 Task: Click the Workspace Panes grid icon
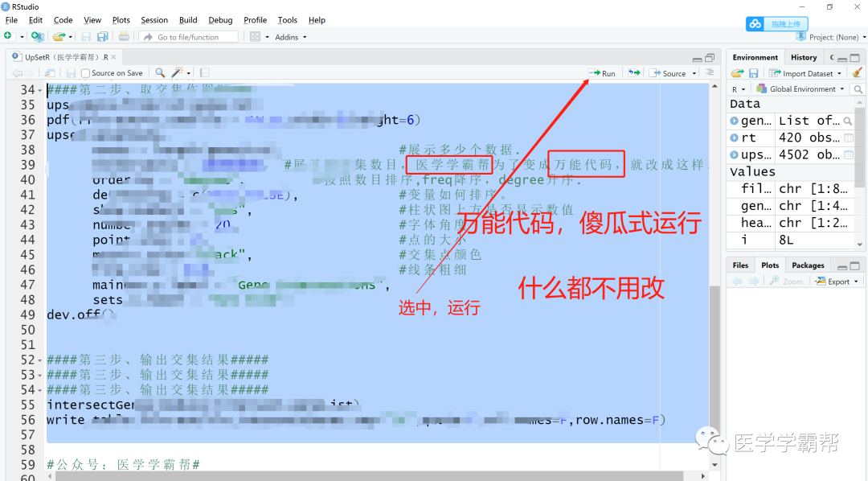pos(256,36)
